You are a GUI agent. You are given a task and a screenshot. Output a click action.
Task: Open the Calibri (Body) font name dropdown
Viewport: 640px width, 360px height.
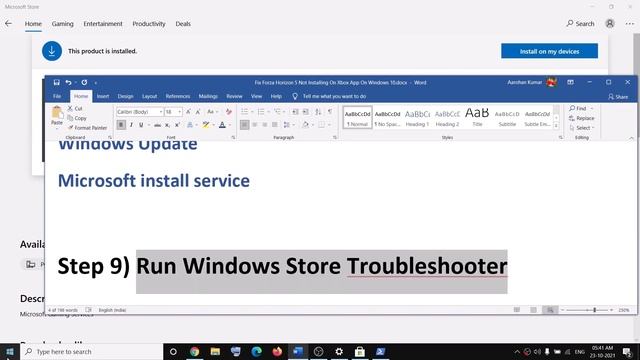(161, 112)
